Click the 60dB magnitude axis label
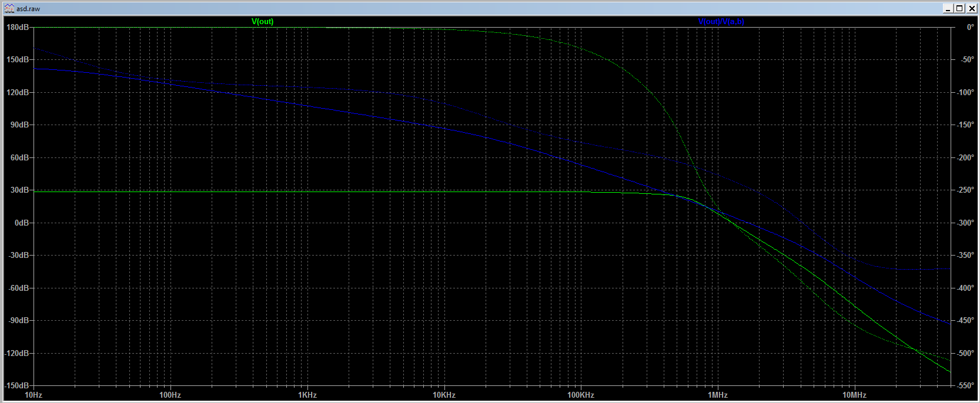 (x=19, y=158)
